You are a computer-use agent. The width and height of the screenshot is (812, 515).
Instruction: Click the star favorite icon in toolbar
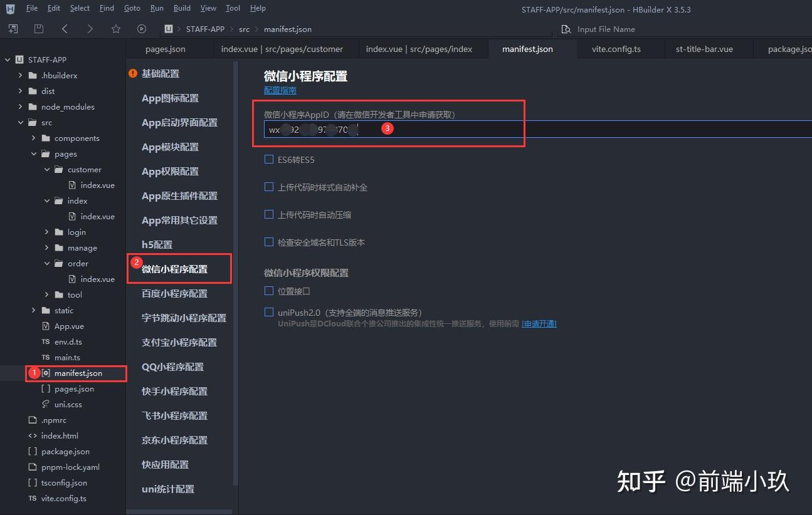(x=115, y=29)
